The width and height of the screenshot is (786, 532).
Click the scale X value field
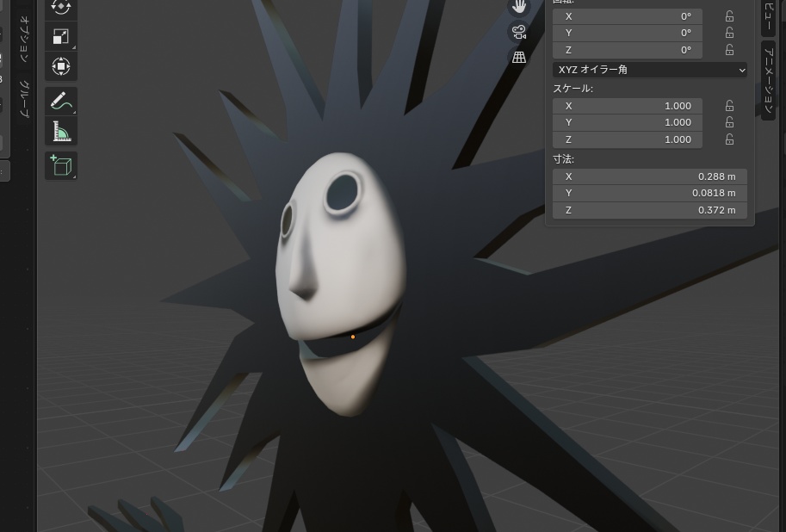point(627,106)
